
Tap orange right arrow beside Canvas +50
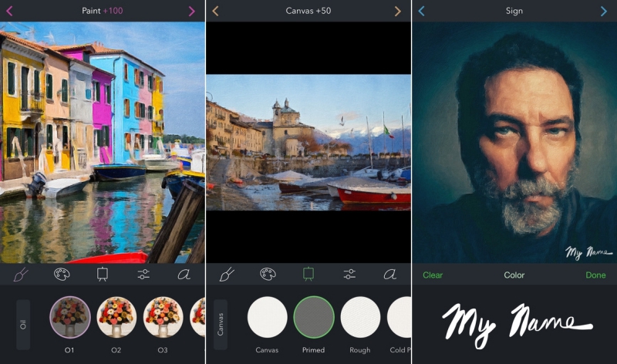[398, 11]
